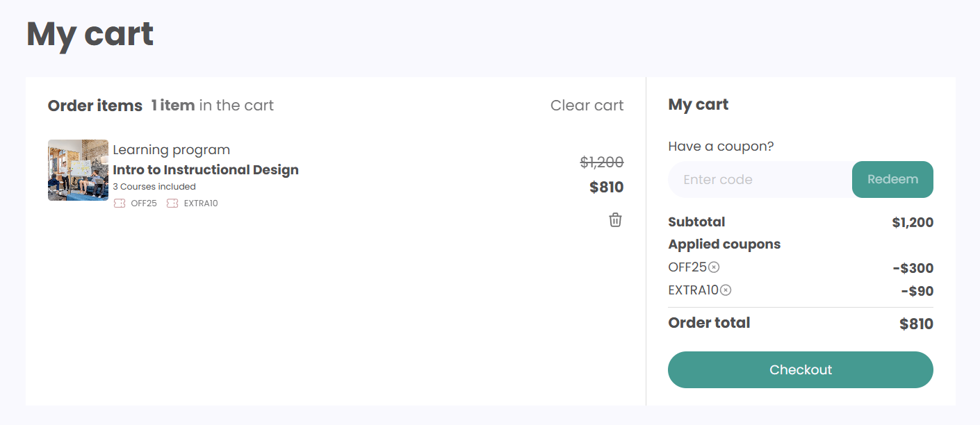
Task: Click the -$90 discount amount
Action: [917, 291]
